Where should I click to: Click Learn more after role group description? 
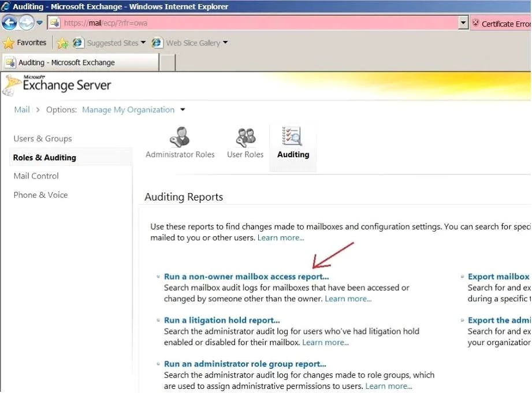click(x=389, y=386)
